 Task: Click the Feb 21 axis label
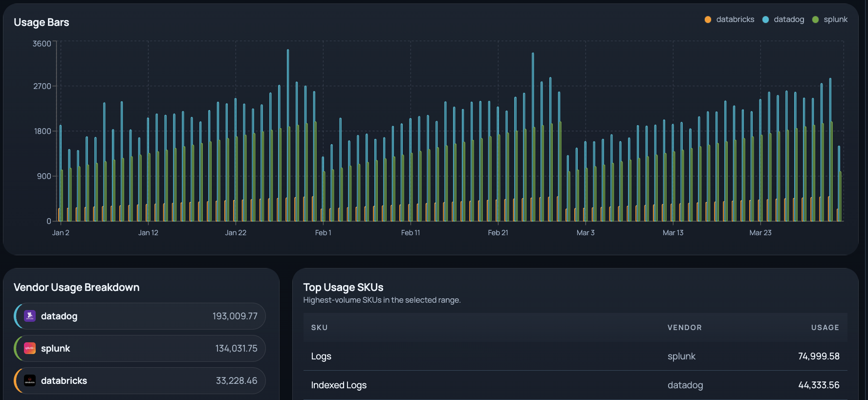498,233
